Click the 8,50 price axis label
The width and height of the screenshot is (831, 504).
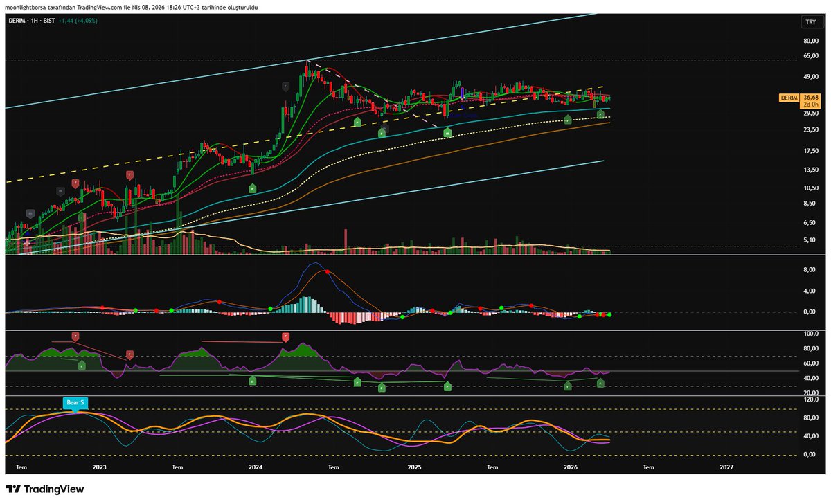point(810,204)
